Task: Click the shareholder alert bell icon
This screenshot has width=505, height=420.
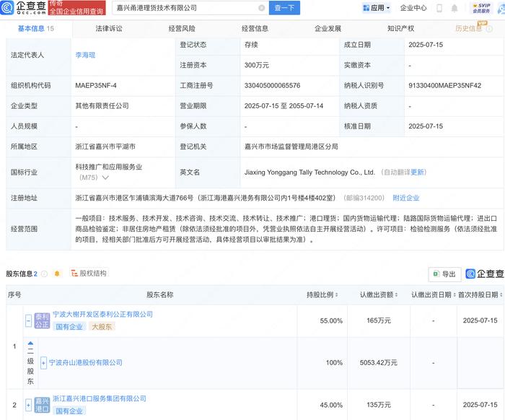Action: [x=57, y=274]
